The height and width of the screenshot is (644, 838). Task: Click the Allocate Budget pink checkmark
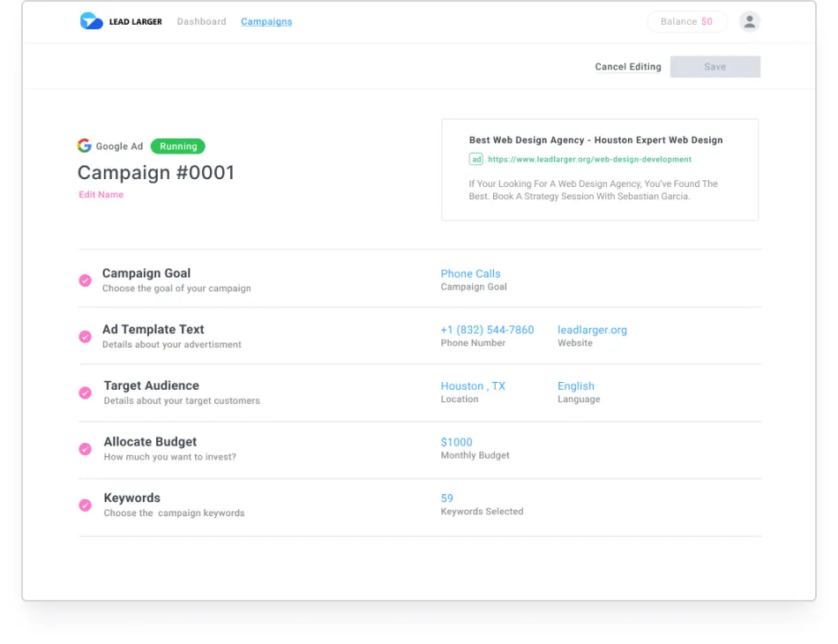[85, 449]
